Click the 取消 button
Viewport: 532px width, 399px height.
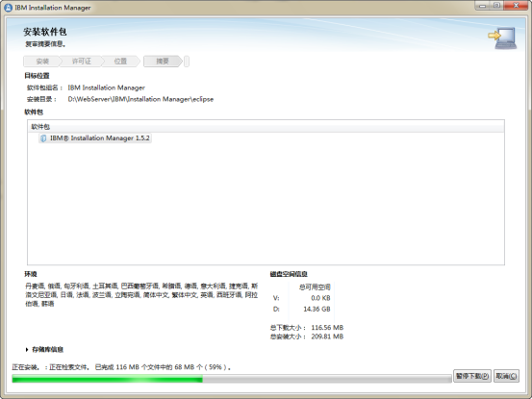click(506, 376)
